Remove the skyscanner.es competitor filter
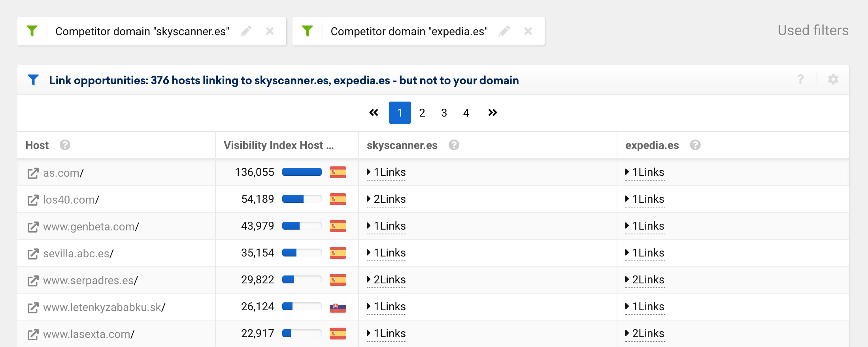868x347 pixels. (x=270, y=31)
